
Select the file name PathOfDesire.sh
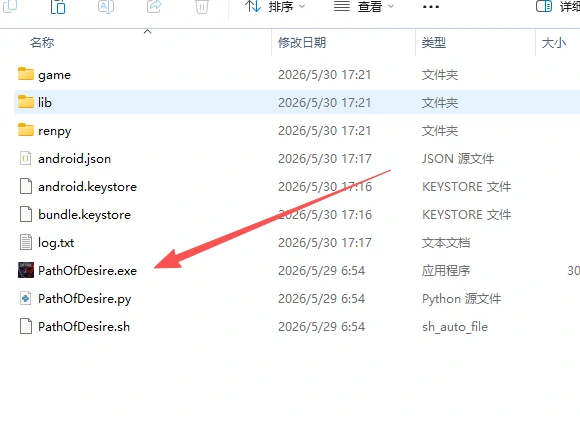84,327
